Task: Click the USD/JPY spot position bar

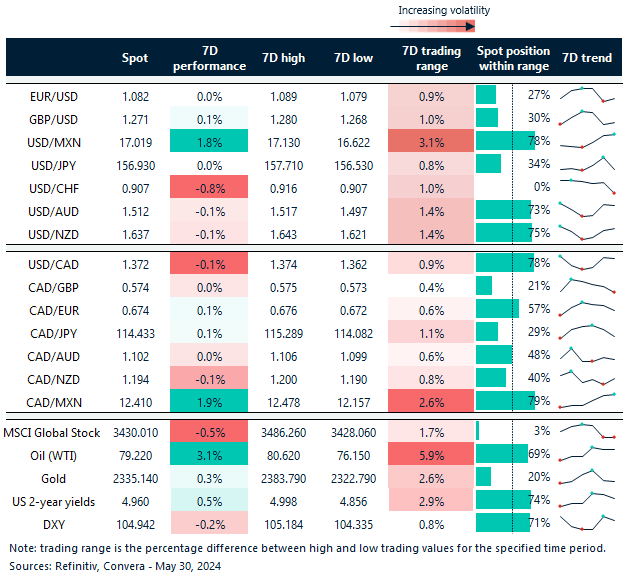Action: (x=489, y=163)
